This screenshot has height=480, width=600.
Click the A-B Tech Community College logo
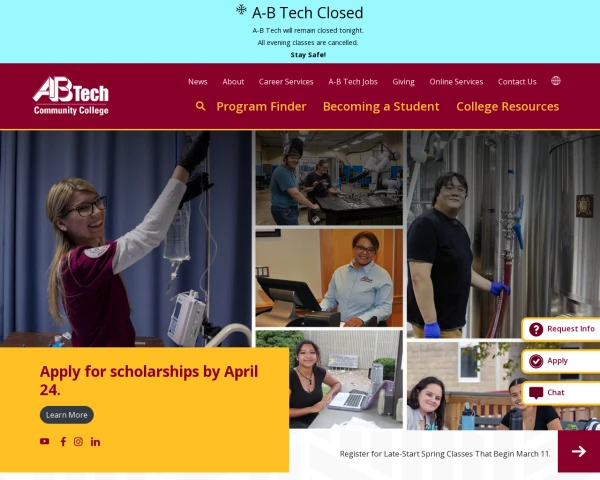71,96
